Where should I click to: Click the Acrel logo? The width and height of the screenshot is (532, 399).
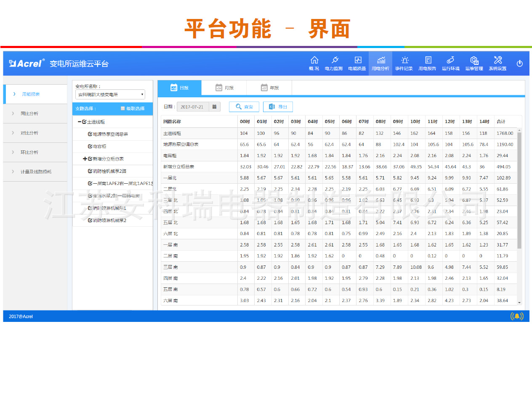27,63
